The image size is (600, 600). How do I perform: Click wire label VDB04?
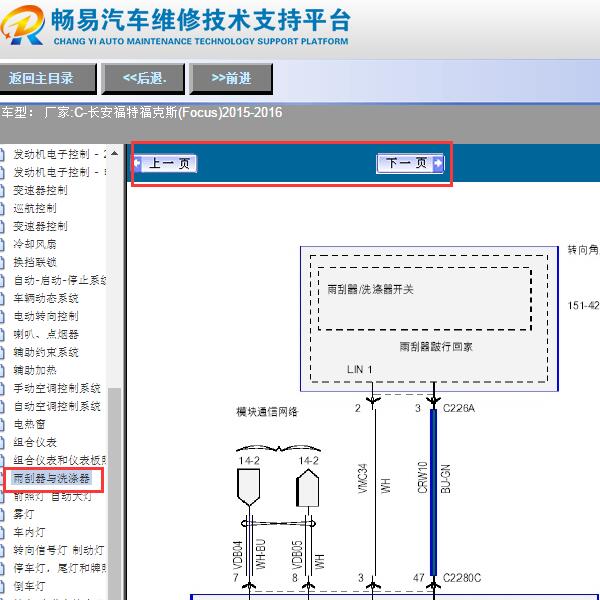(238, 555)
